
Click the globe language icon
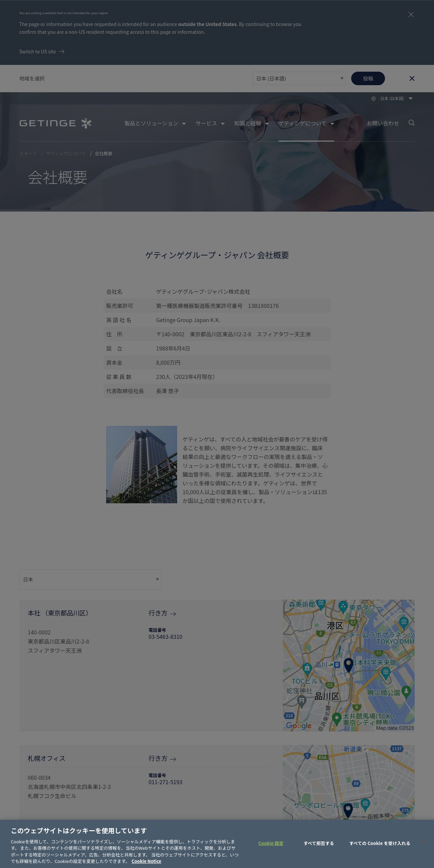373,99
